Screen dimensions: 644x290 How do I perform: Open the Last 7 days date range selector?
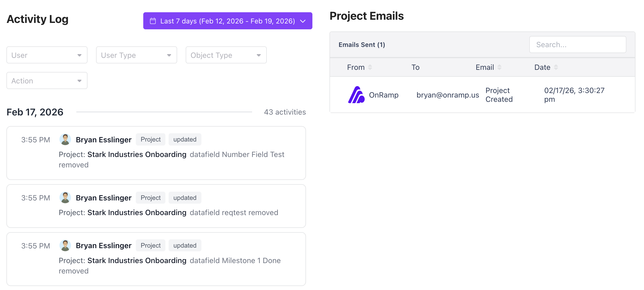click(228, 21)
